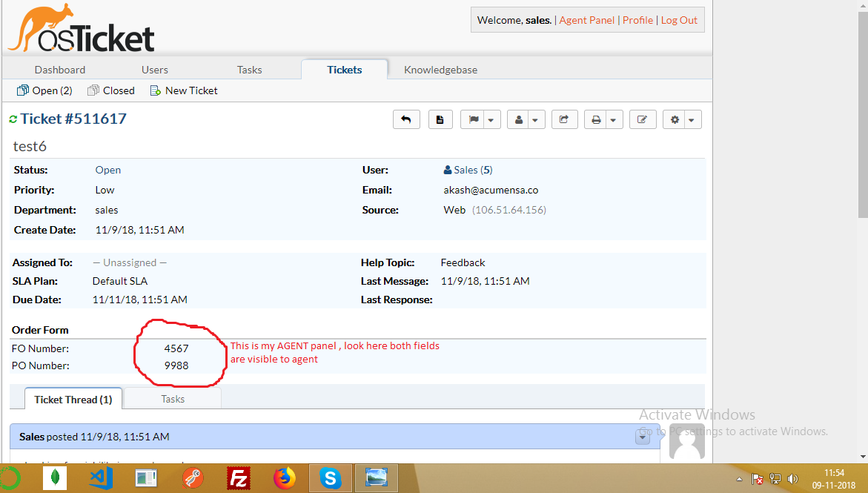Expand the print options dropdown arrow
This screenshot has height=493, width=868.
[x=613, y=119]
